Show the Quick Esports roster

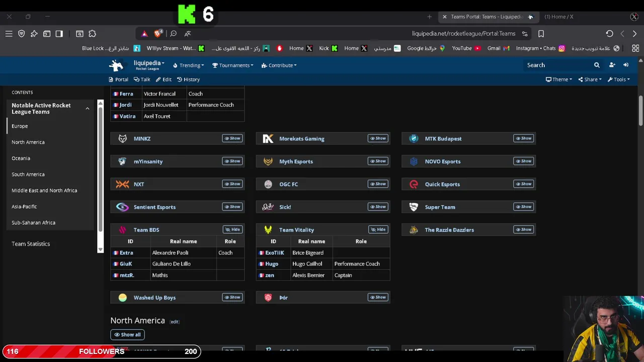pyautogui.click(x=523, y=184)
